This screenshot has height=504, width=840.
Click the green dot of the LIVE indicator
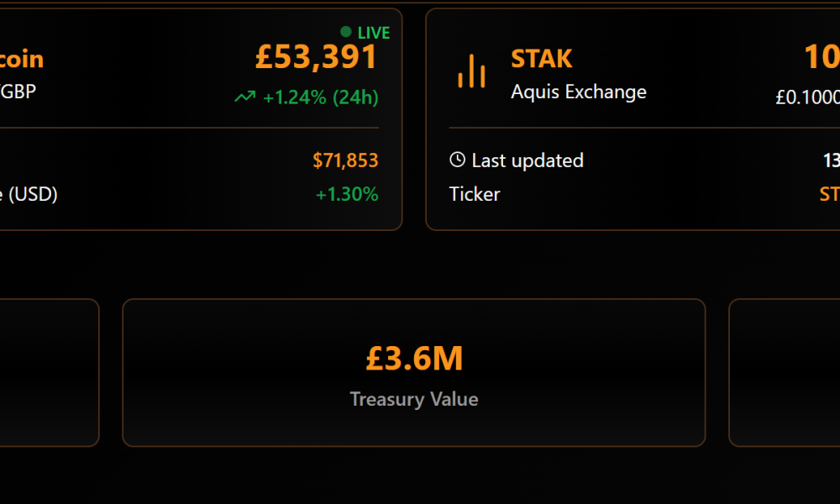click(344, 32)
